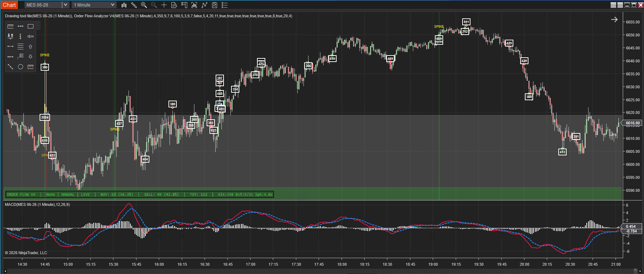Click the Blk:350 Bst:5/3s Spk:4.0x text
The image size is (644, 274).
point(245,195)
